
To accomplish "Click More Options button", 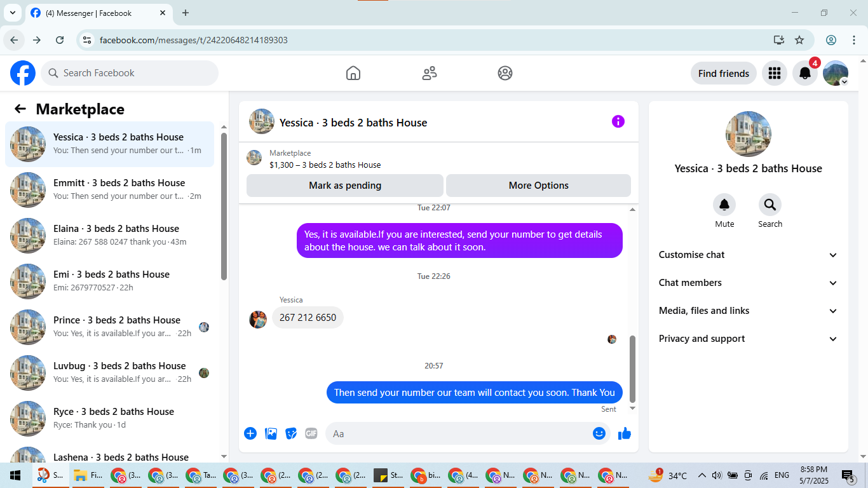I will (x=538, y=186).
